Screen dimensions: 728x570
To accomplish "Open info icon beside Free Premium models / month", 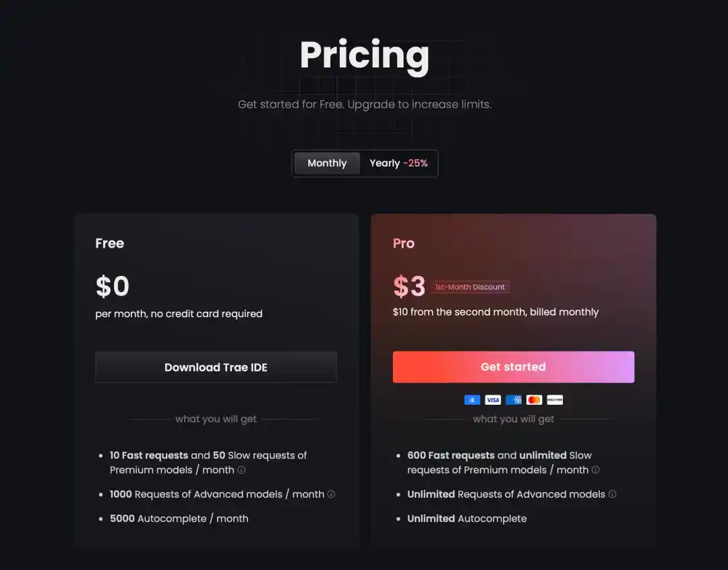I will click(241, 469).
